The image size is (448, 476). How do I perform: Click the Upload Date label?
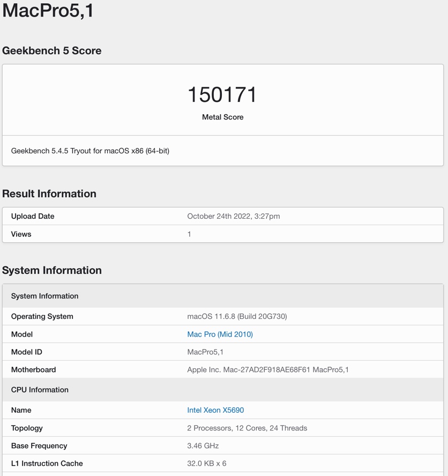click(33, 216)
